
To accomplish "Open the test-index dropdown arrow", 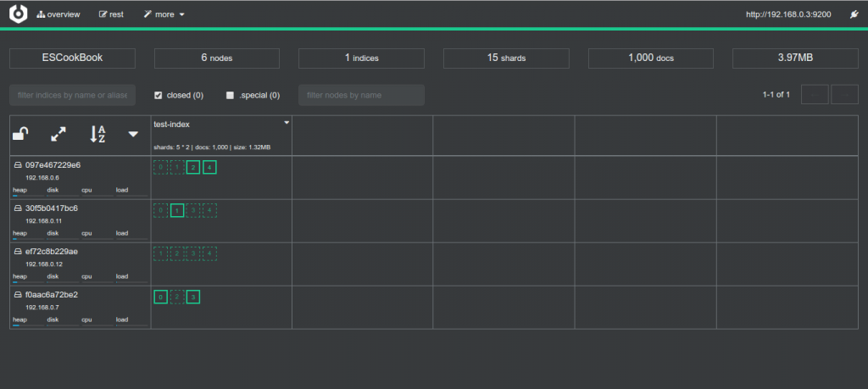I will (x=287, y=123).
